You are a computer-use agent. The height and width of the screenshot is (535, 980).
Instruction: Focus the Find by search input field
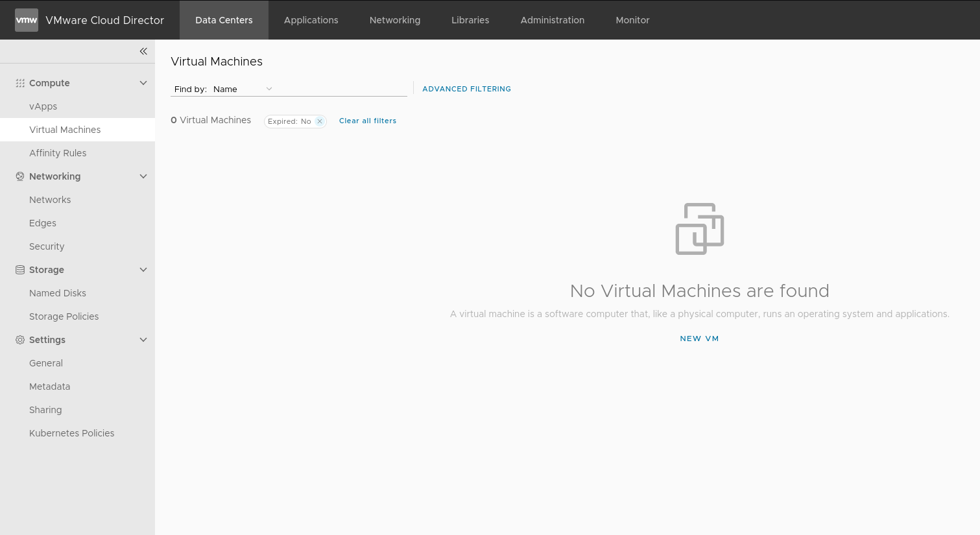[x=341, y=89]
